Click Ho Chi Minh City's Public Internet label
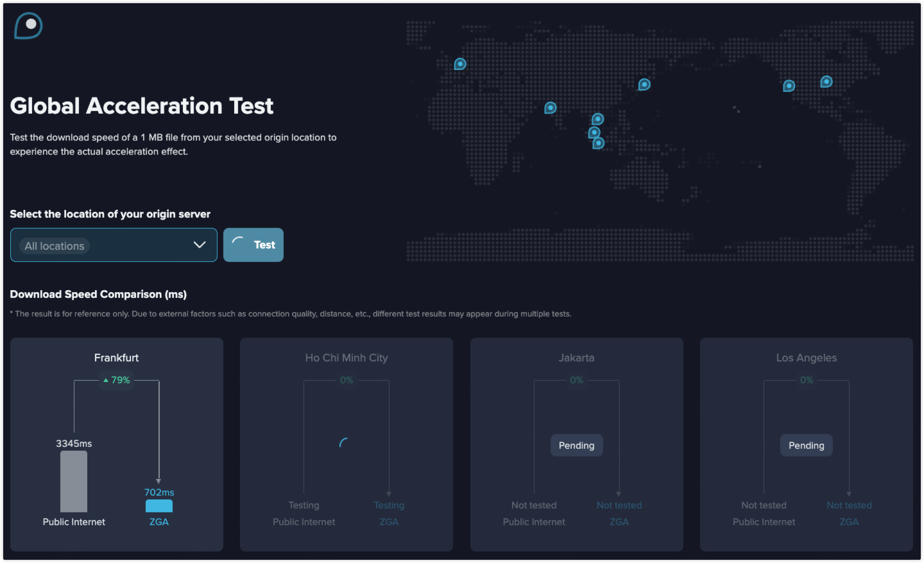The height and width of the screenshot is (563, 924). click(x=304, y=522)
